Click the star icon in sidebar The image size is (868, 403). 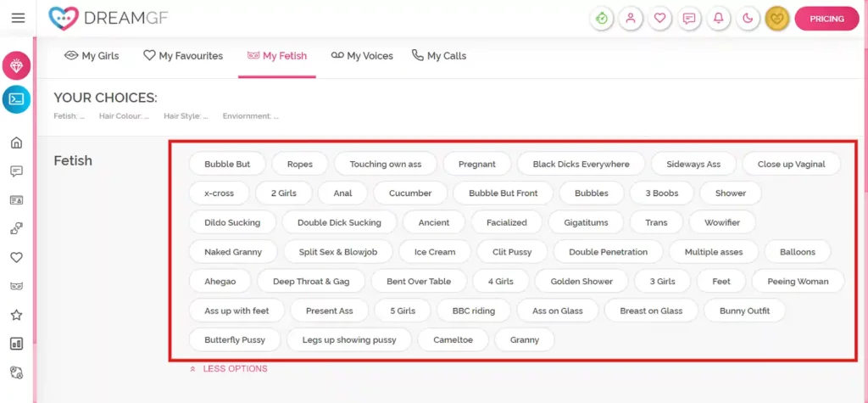click(16, 315)
